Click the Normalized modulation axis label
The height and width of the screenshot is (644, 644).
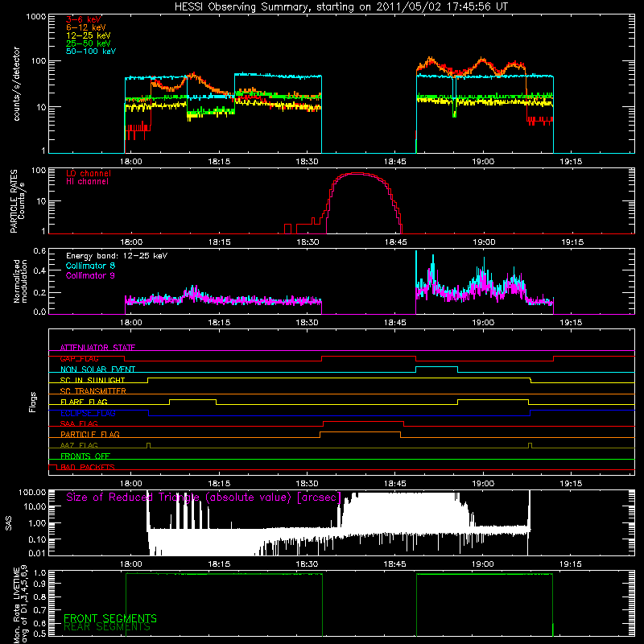[20, 281]
